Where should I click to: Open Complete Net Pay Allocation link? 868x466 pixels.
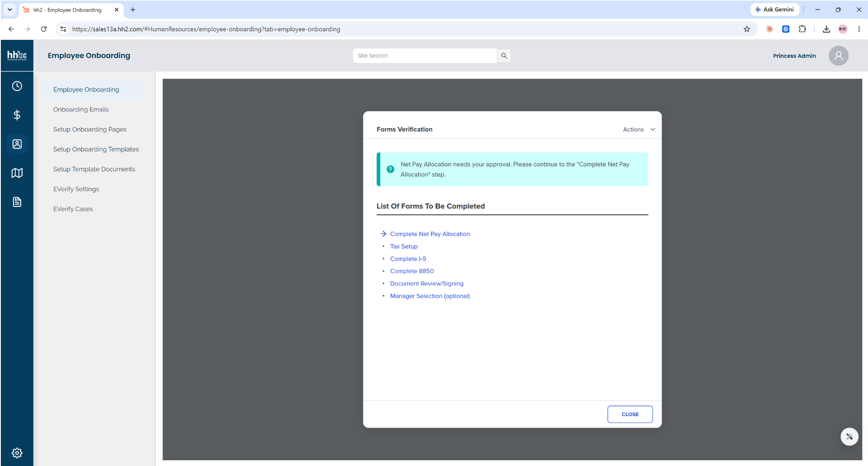(x=430, y=234)
